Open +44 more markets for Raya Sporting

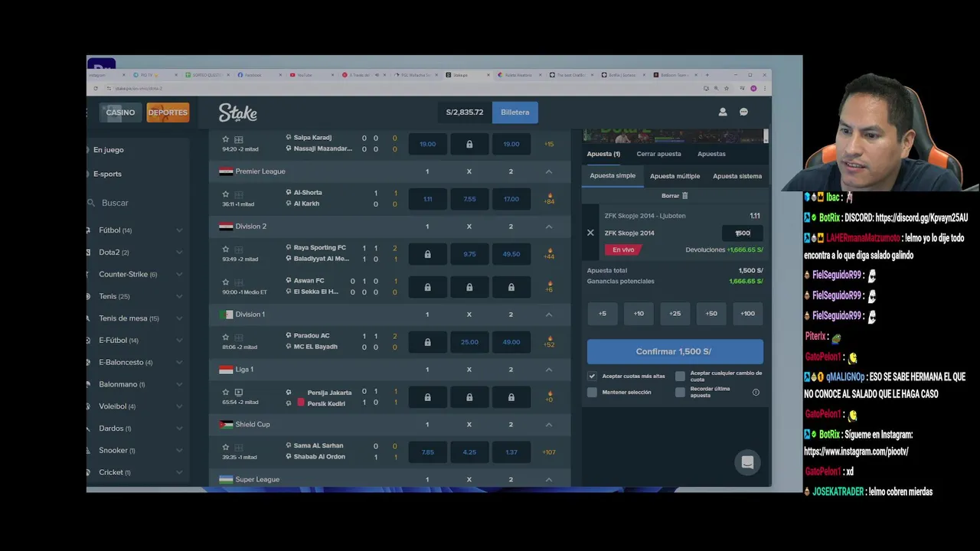pos(549,253)
